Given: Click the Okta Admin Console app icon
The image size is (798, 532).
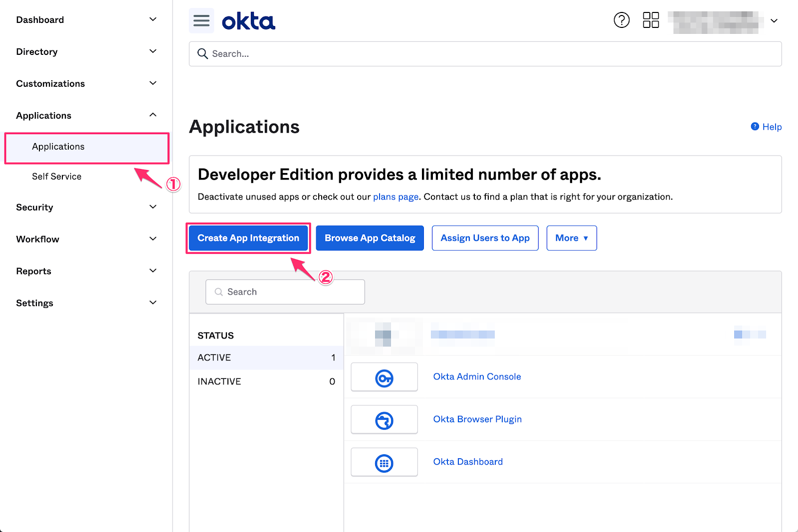Looking at the screenshot, I should [x=384, y=377].
